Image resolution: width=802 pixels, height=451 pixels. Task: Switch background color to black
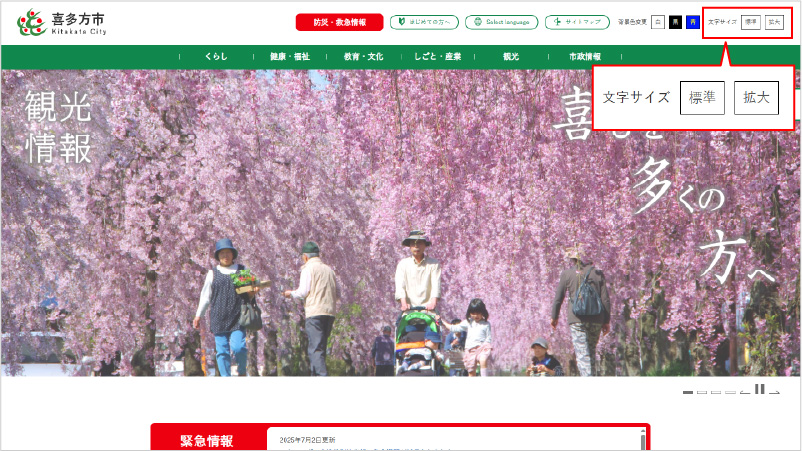[x=675, y=22]
